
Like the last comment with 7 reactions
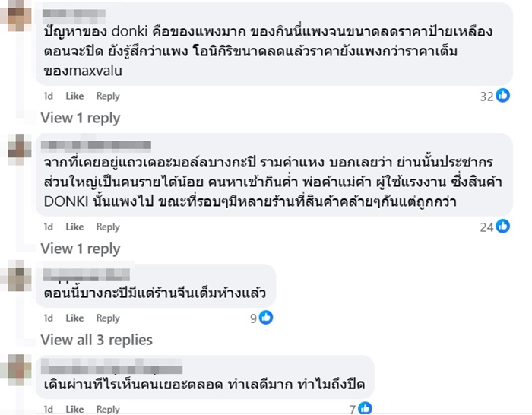pyautogui.click(x=74, y=410)
